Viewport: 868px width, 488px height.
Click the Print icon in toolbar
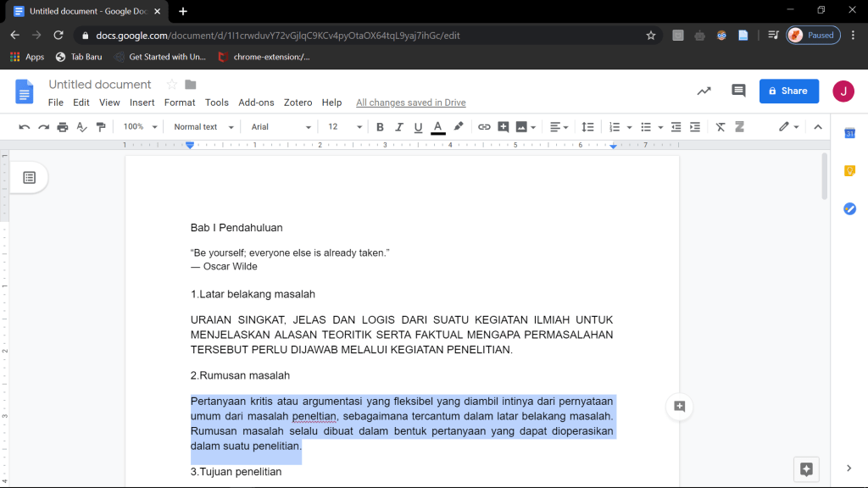[63, 127]
